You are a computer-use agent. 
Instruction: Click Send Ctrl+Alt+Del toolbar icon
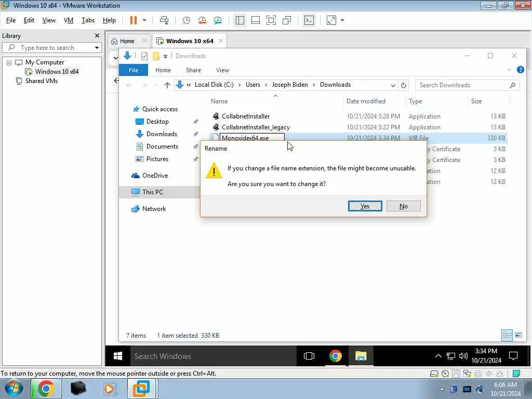pos(164,20)
